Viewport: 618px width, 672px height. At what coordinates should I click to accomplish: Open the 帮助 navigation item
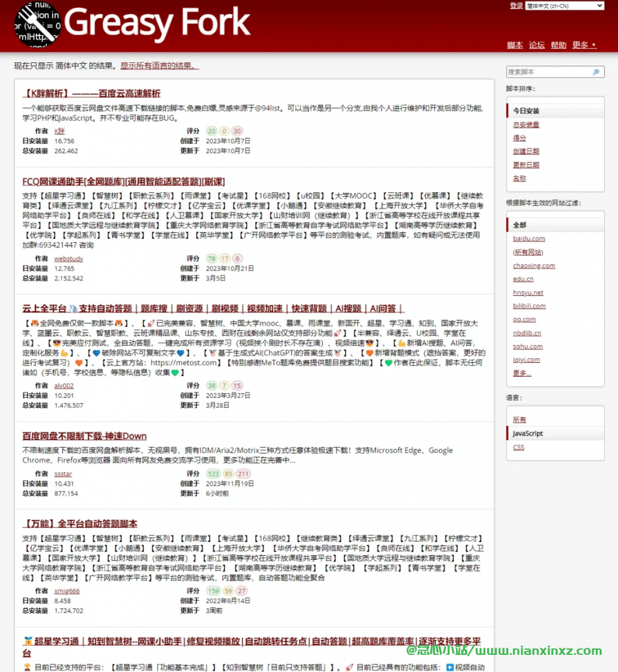558,45
